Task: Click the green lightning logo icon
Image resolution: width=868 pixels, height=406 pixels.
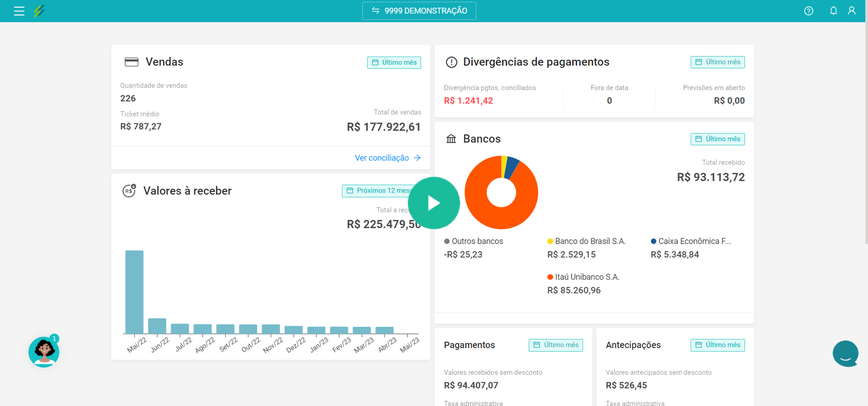Action: pyautogui.click(x=39, y=11)
